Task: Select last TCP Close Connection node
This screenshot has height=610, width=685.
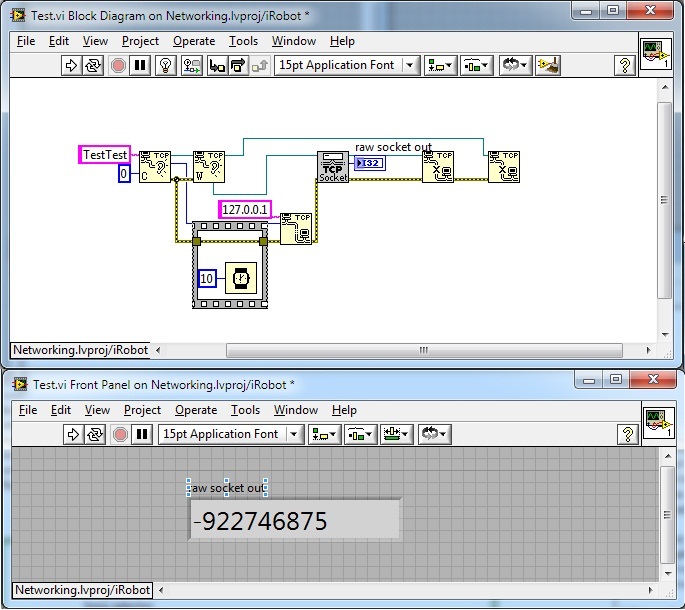Action: pyautogui.click(x=504, y=167)
